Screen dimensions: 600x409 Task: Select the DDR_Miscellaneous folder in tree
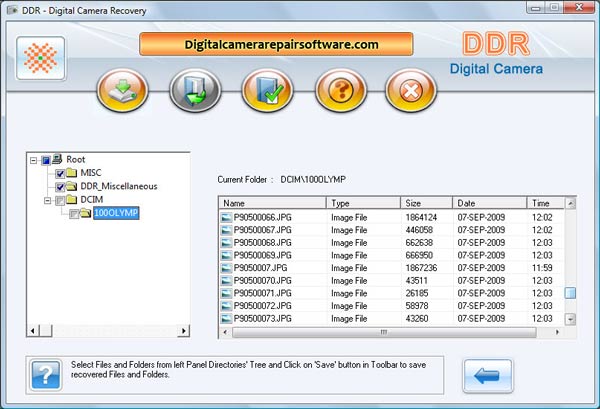[x=119, y=186]
